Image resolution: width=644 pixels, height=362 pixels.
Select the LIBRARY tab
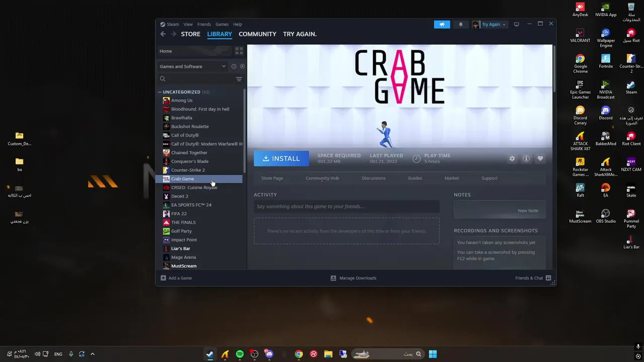click(219, 34)
